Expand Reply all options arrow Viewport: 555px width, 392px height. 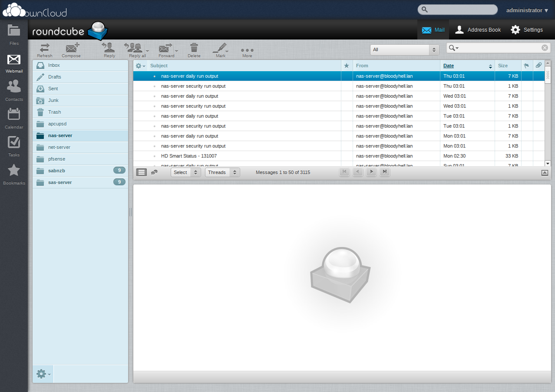coord(148,51)
